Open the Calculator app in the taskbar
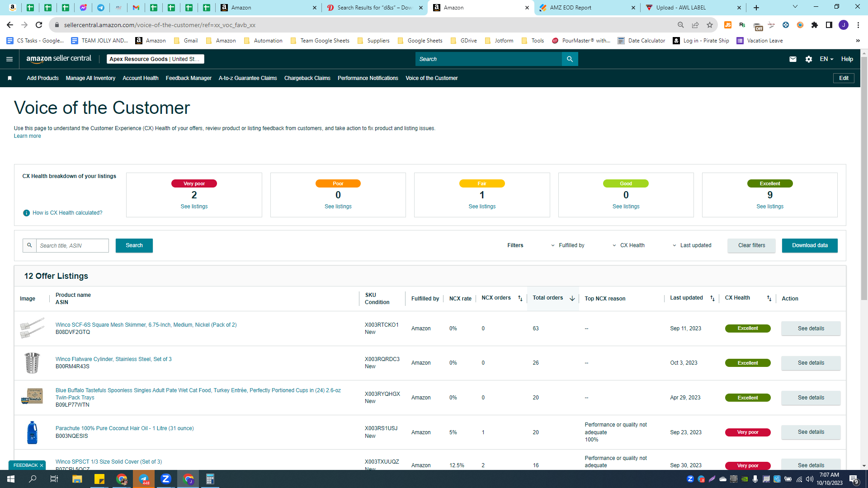The height and width of the screenshot is (488, 868). point(210,479)
